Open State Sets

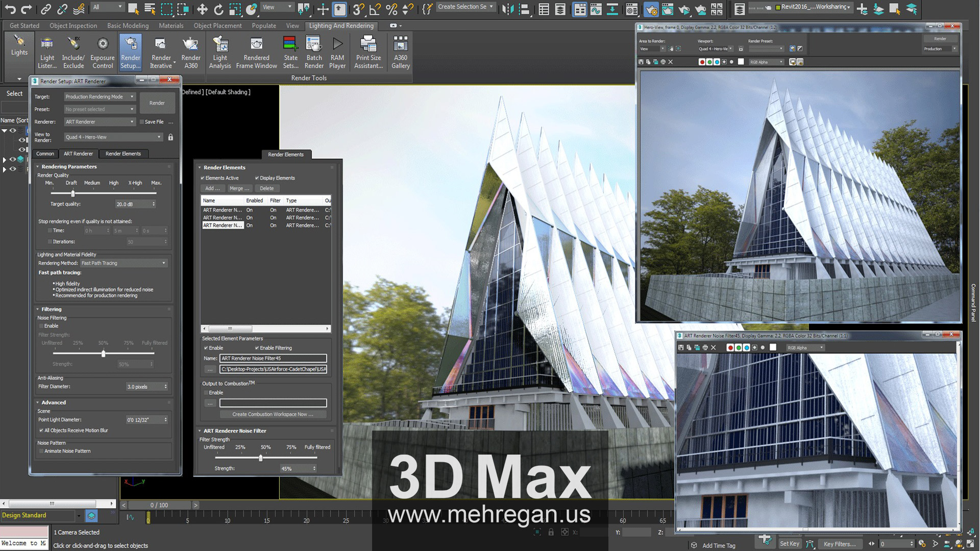[290, 53]
